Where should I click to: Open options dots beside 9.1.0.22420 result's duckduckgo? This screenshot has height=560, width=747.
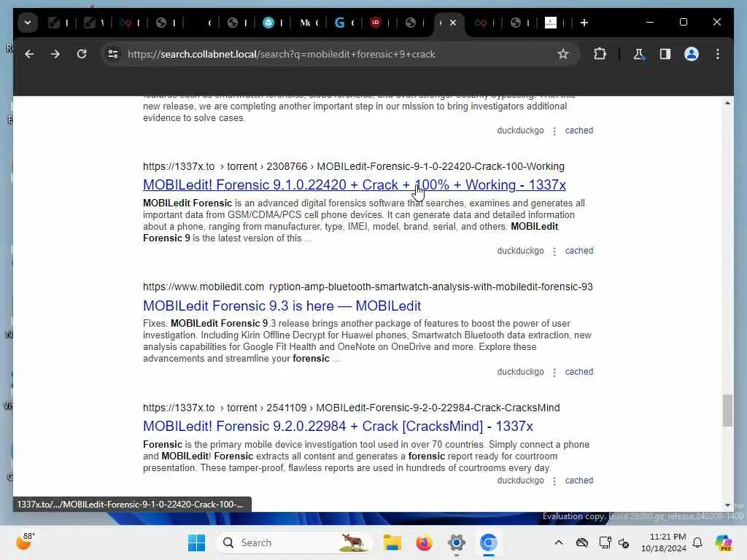click(x=554, y=251)
